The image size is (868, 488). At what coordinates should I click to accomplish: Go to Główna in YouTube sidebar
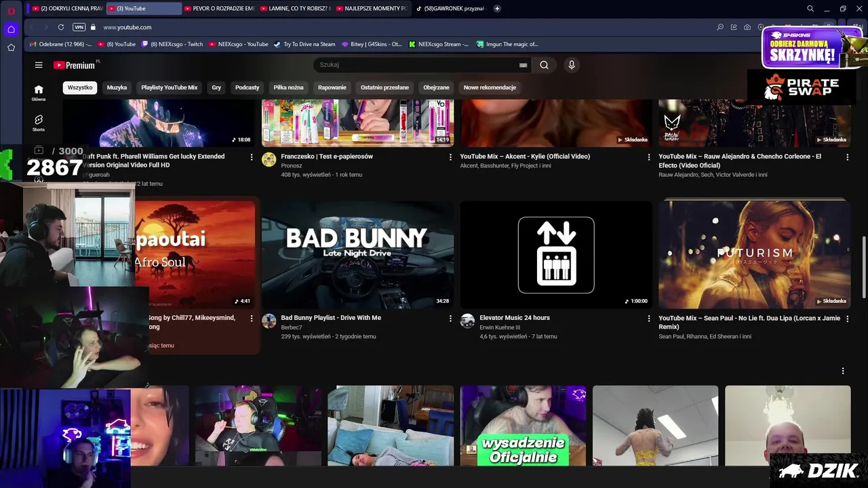pyautogui.click(x=39, y=93)
